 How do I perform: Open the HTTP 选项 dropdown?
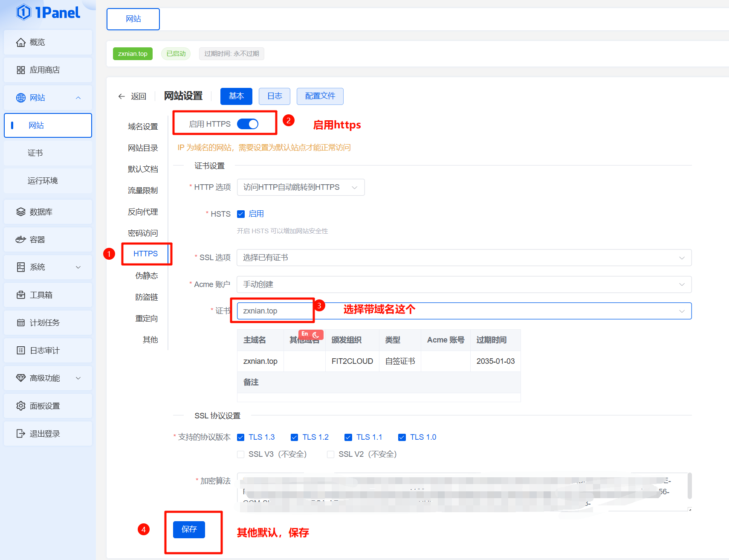[301, 187]
